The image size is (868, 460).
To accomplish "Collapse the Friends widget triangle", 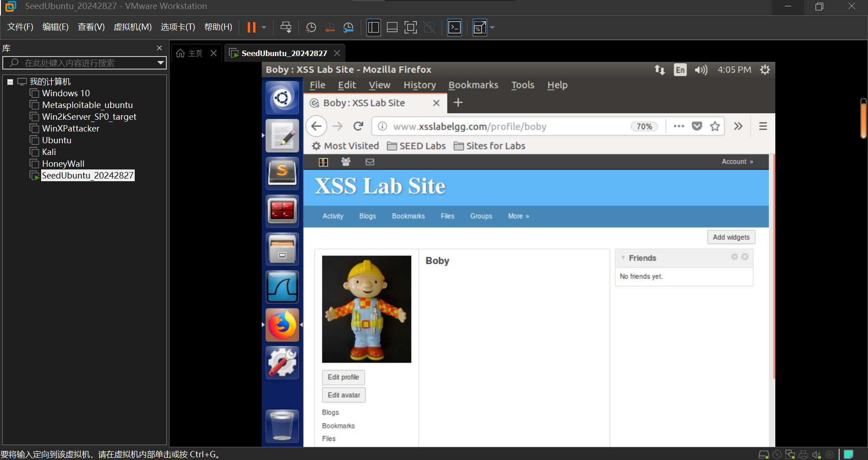I will (x=623, y=258).
